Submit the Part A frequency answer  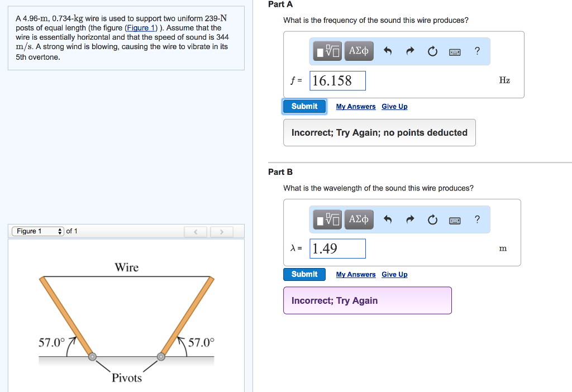[x=304, y=107]
